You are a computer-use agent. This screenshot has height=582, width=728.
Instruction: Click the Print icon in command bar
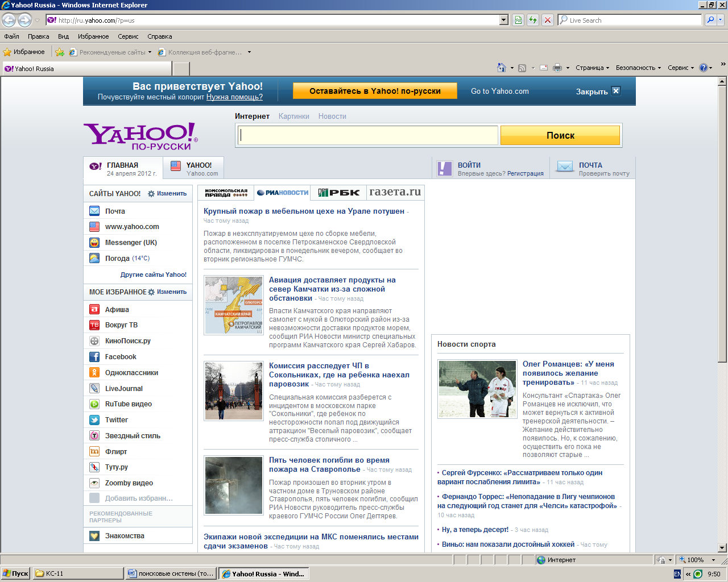[557, 68]
